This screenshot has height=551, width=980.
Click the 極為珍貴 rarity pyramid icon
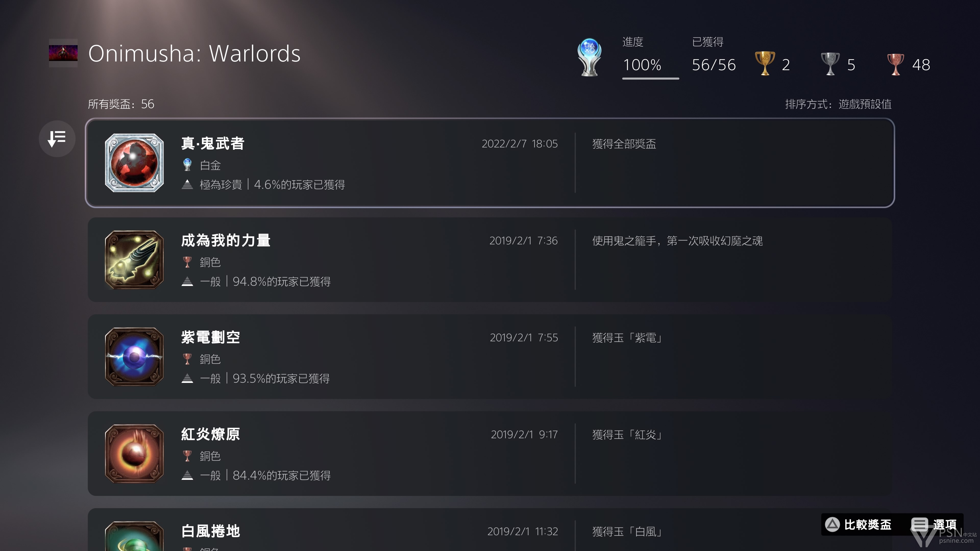tap(187, 184)
